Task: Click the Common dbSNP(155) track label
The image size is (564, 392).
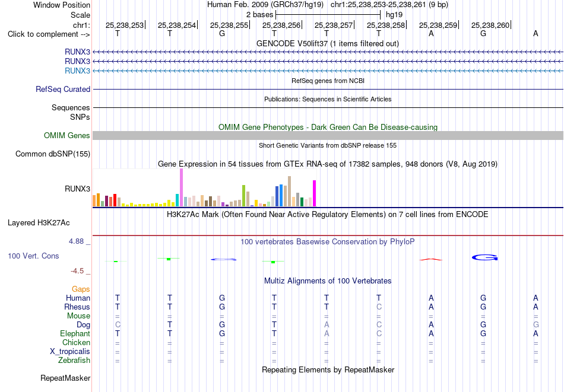Action: [x=52, y=154]
